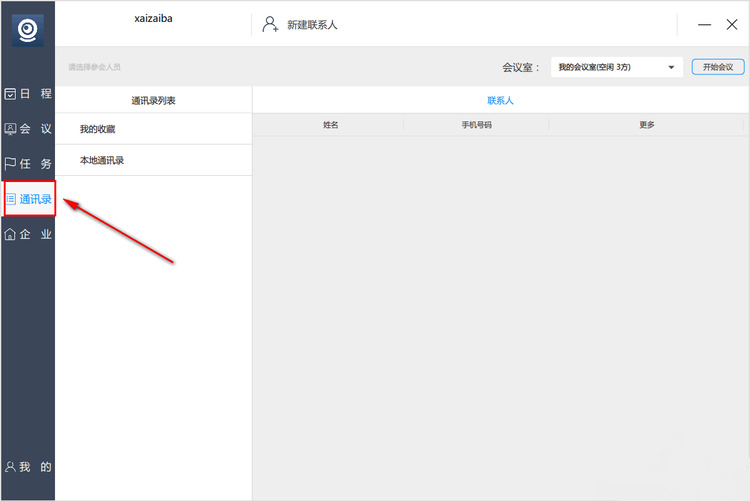750x501 pixels.
Task: Open the 我的 profile section
Action: [28, 467]
